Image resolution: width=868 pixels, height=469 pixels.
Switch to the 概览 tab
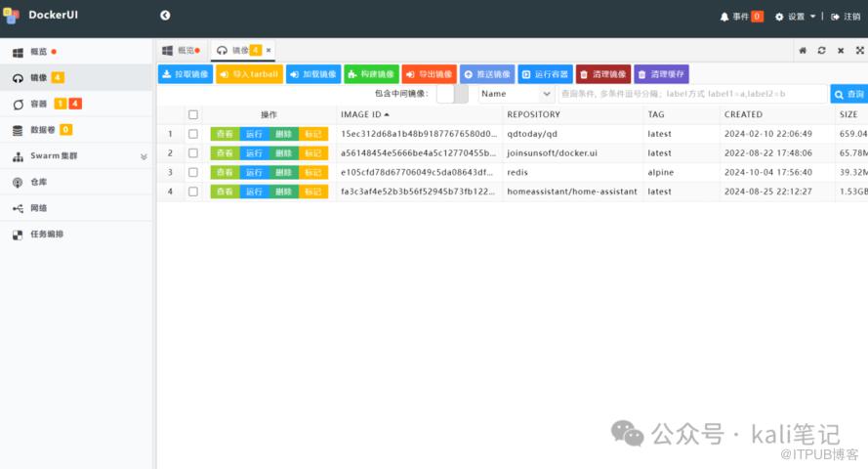182,51
